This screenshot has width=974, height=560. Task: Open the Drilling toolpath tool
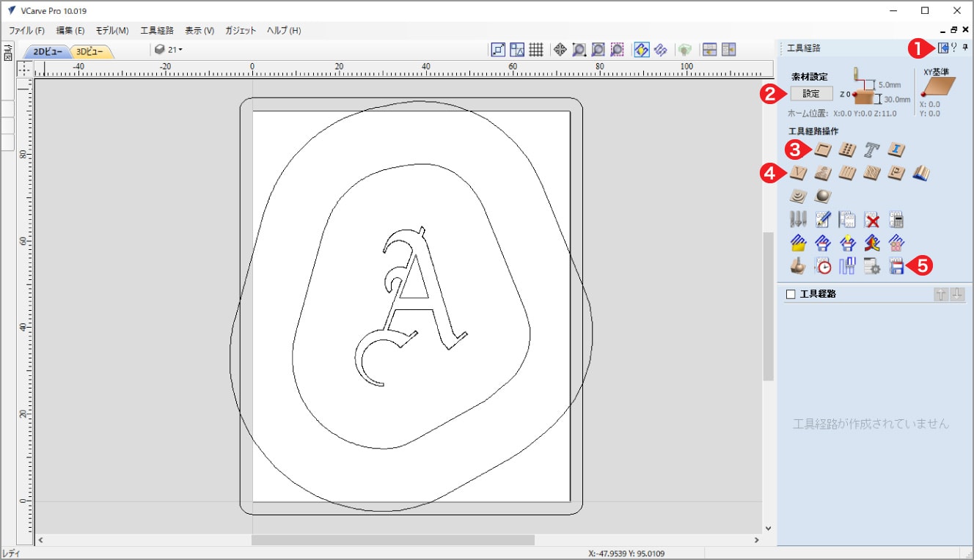(847, 150)
